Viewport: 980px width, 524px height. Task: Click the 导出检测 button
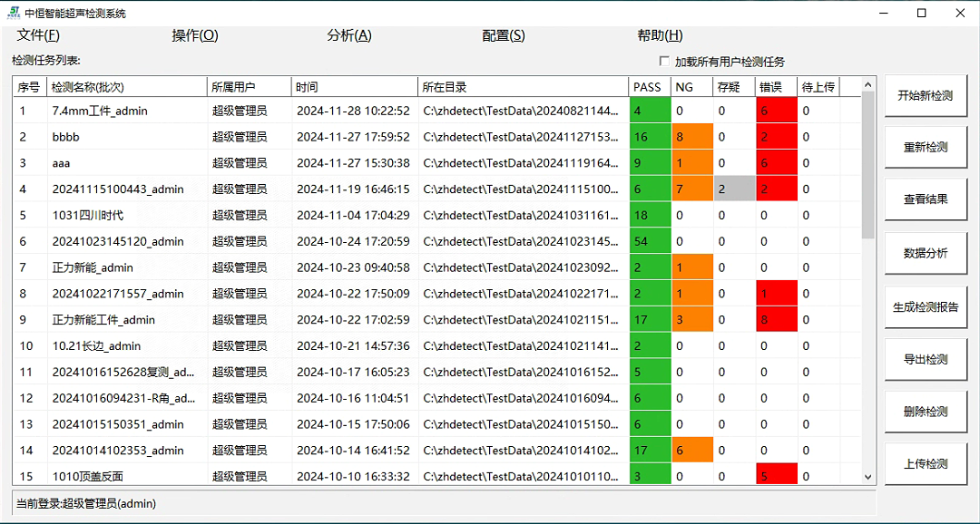pos(926,359)
